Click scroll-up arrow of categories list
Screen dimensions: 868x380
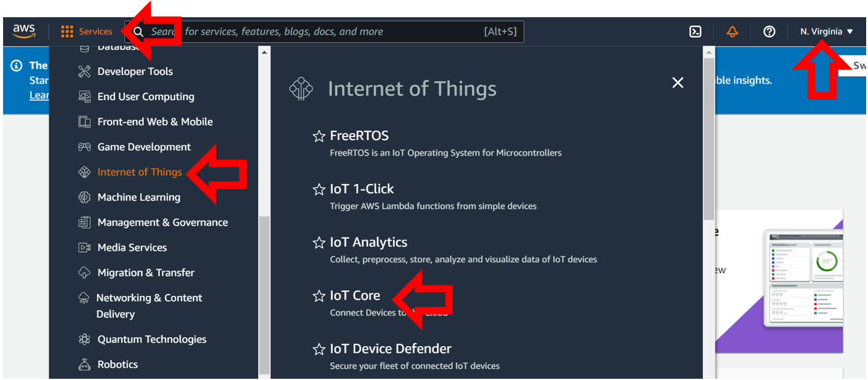265,53
